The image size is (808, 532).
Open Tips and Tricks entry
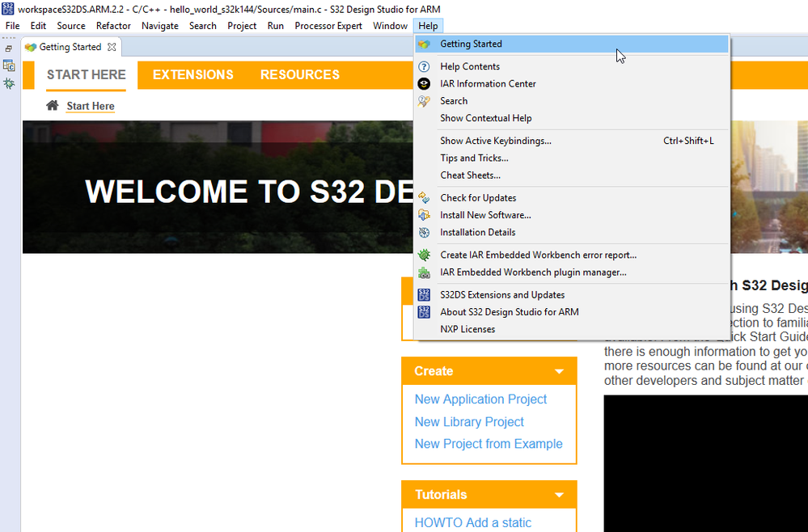click(x=572, y=158)
